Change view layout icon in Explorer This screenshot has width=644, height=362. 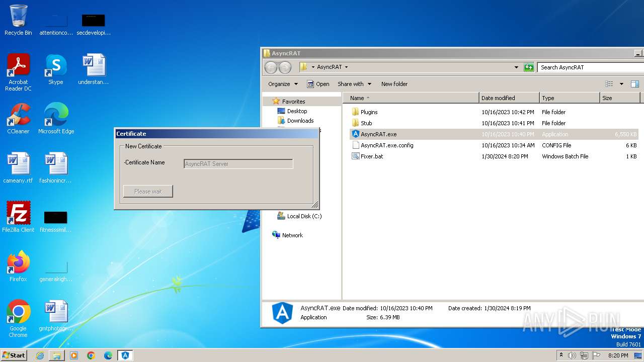(609, 84)
